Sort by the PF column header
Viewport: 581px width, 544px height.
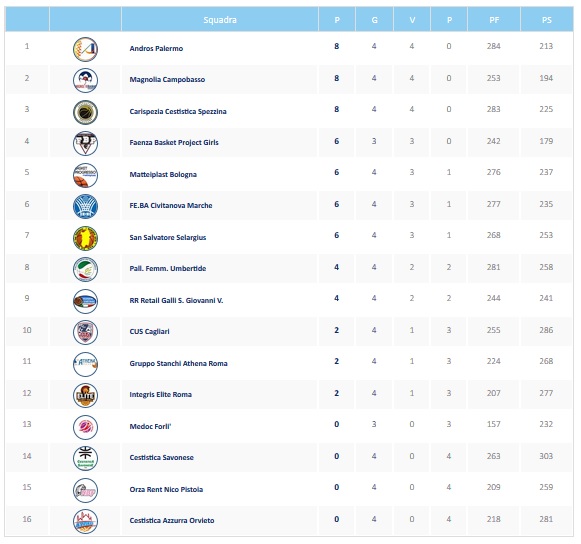tap(494, 20)
